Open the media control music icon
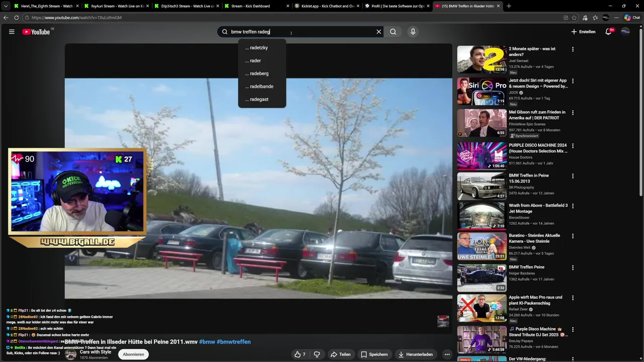The image size is (644, 362). pyautogui.click(x=585, y=18)
